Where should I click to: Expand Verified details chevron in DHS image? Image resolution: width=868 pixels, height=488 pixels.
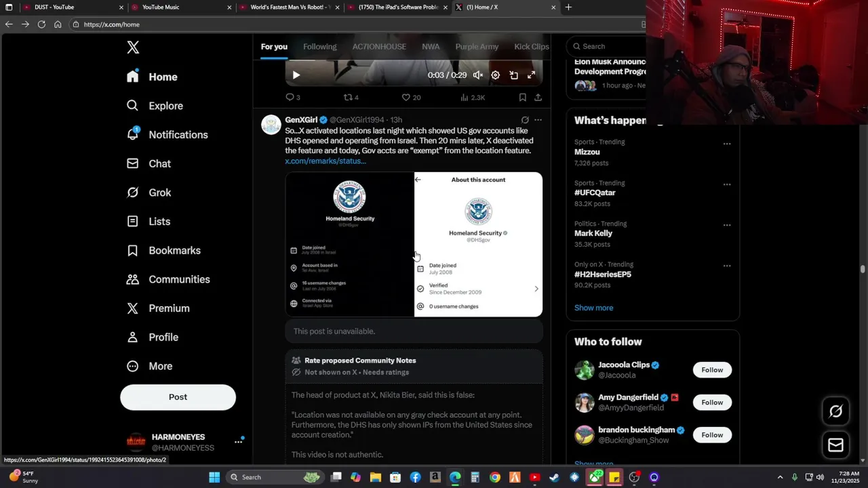pyautogui.click(x=536, y=289)
